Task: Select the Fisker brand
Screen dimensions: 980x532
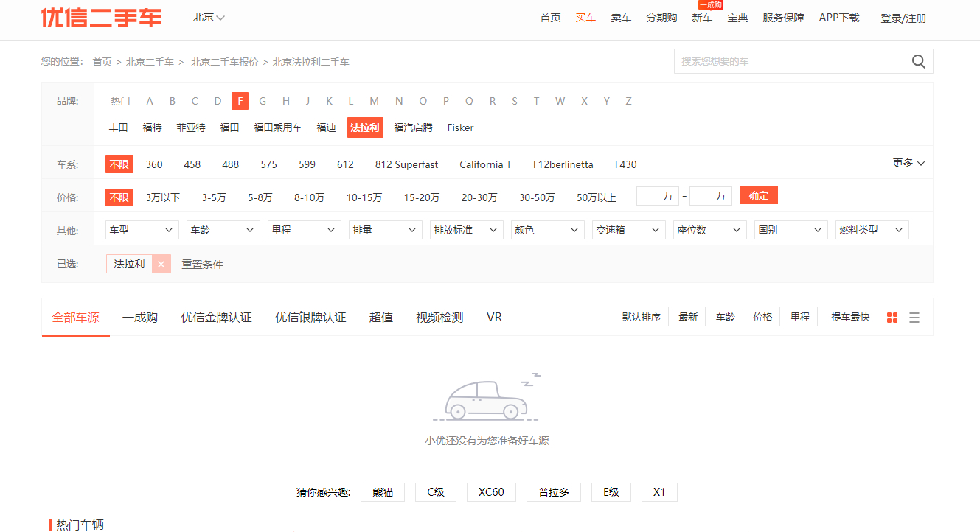Action: [460, 127]
